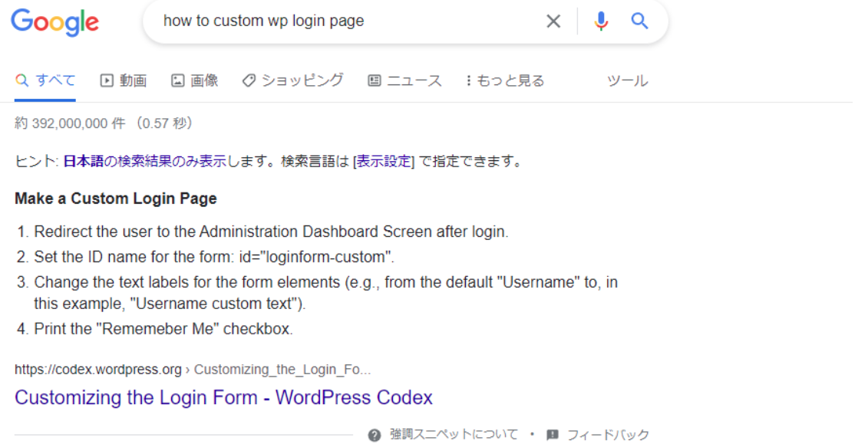Open the ニュース tab

404,81
